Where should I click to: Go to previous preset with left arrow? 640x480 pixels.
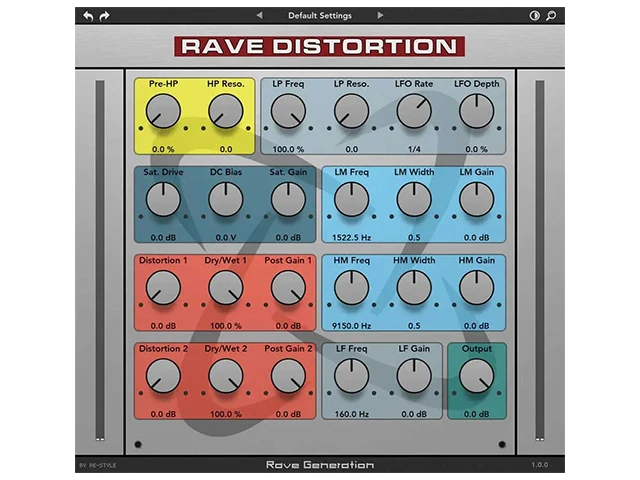[x=259, y=16]
